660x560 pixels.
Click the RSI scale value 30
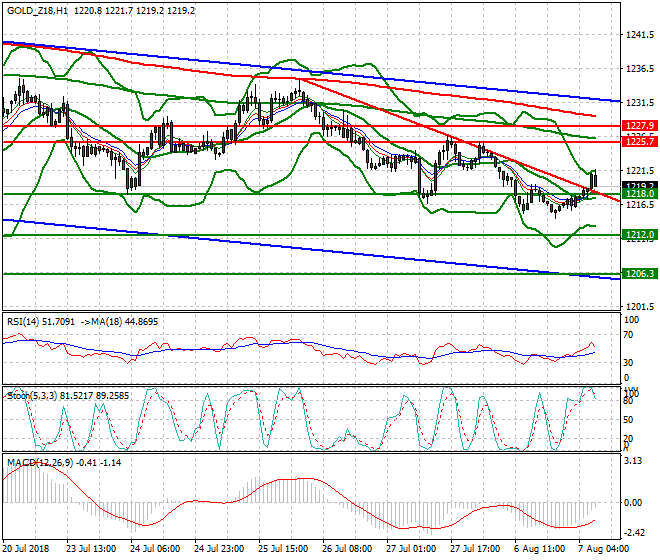[x=628, y=363]
